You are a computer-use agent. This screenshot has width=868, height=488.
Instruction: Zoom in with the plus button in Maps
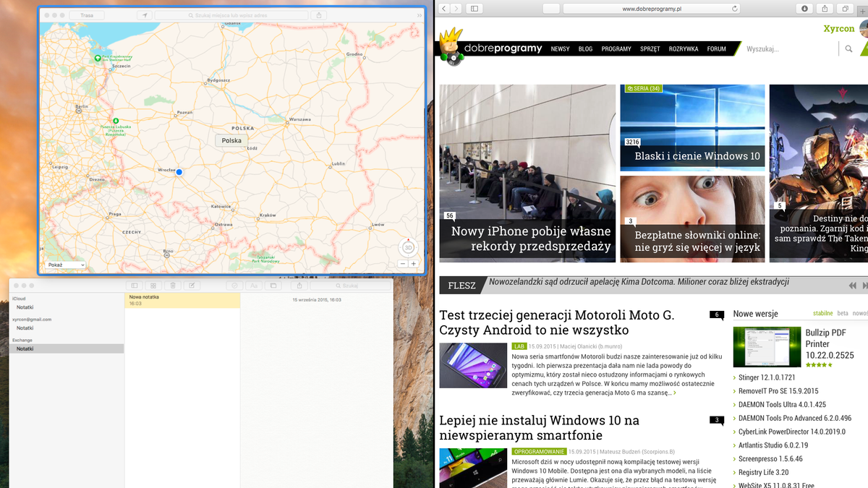414,264
